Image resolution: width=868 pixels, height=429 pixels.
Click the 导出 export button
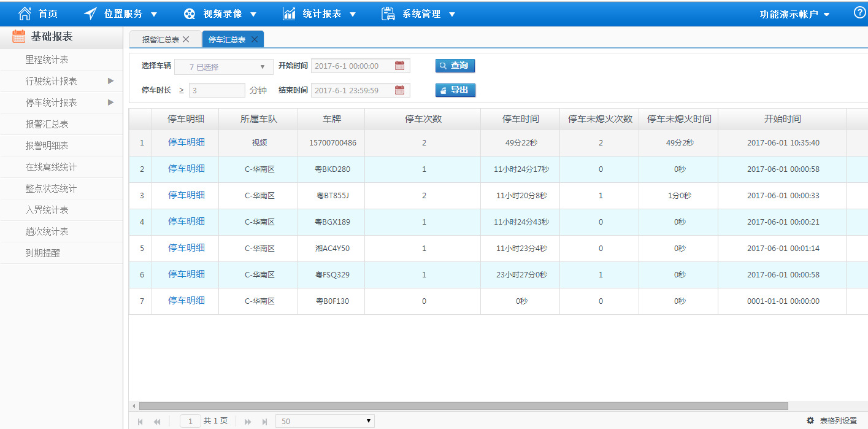(455, 90)
